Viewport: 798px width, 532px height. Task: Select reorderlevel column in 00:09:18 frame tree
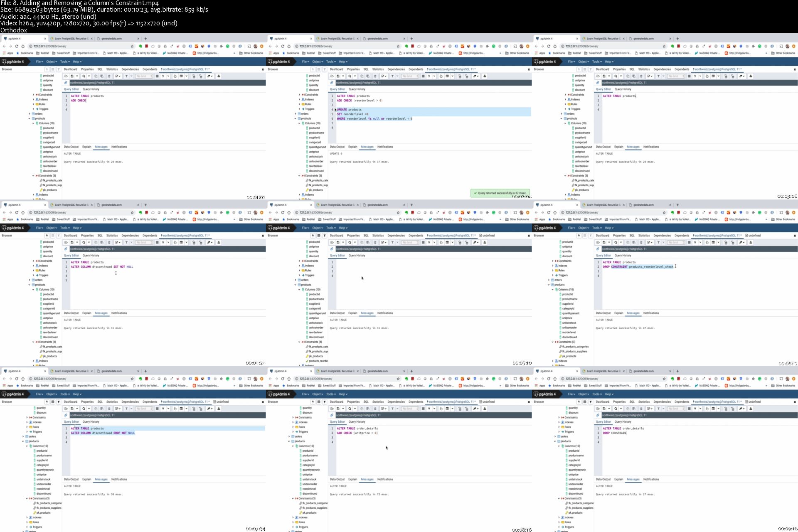pyautogui.click(x=575, y=489)
